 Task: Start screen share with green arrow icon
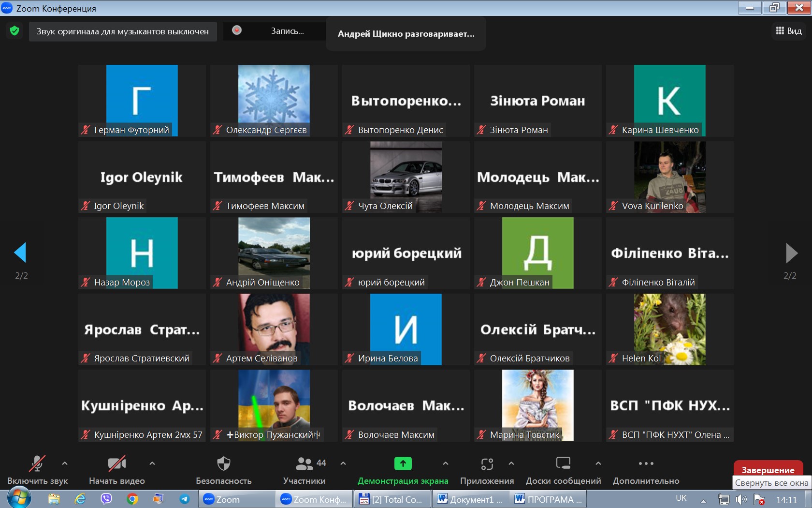(x=403, y=463)
